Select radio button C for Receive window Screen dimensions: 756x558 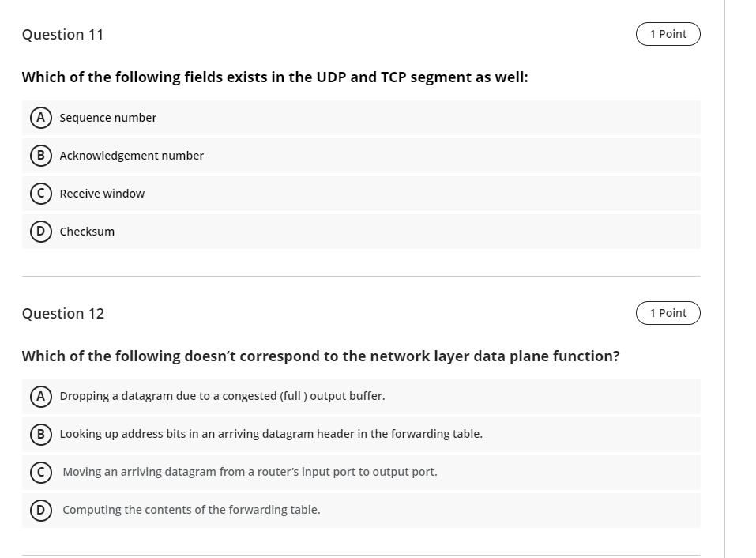tap(40, 193)
